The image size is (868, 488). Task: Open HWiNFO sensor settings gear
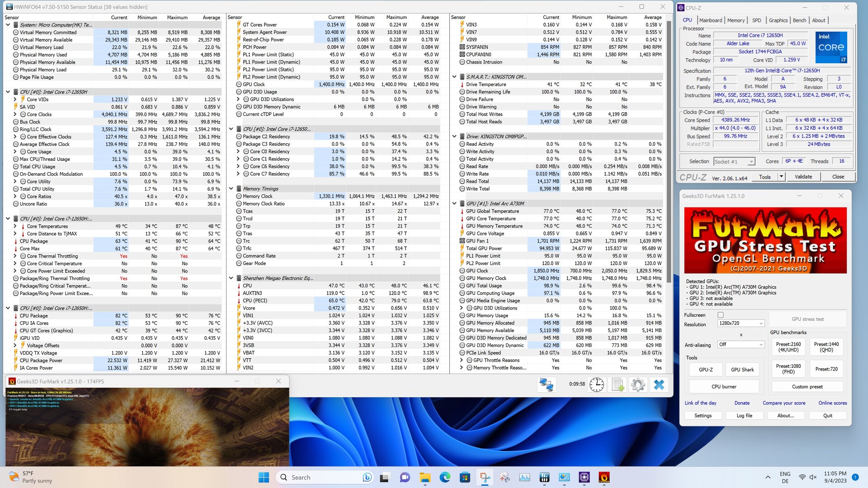pos(638,385)
